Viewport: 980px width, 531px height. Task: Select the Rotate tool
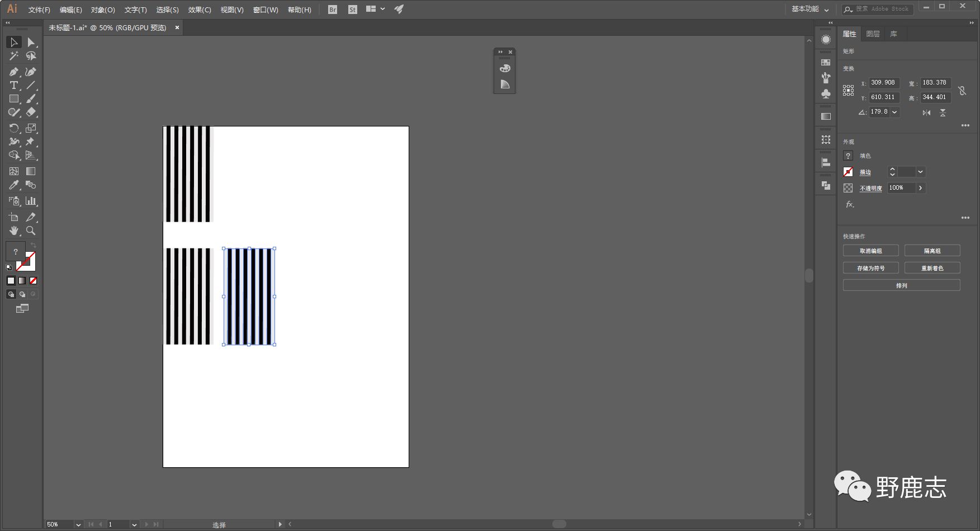pos(13,128)
